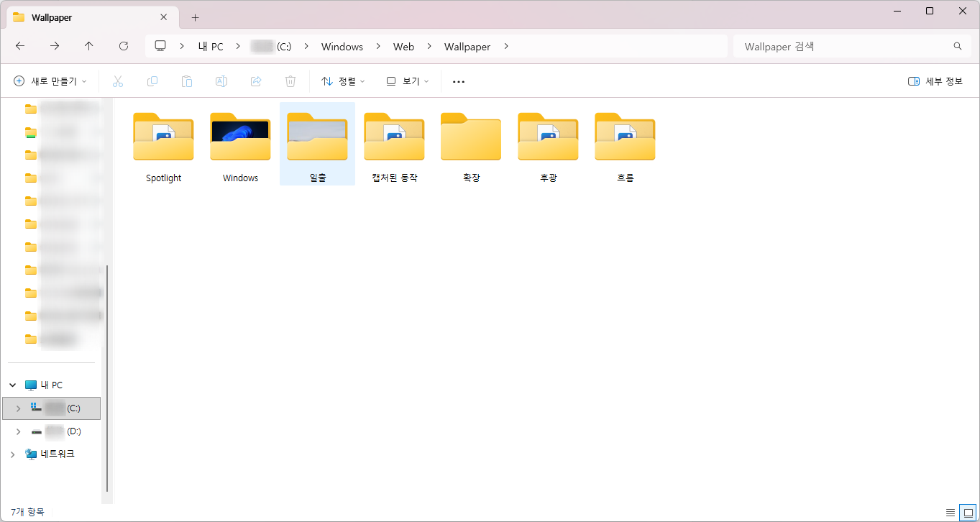The height and width of the screenshot is (522, 980).
Task: Select the 일출 folder
Action: pos(317,145)
